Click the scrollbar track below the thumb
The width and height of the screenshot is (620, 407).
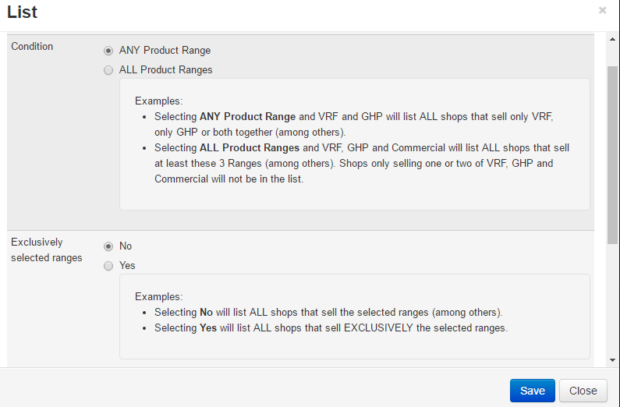612,300
